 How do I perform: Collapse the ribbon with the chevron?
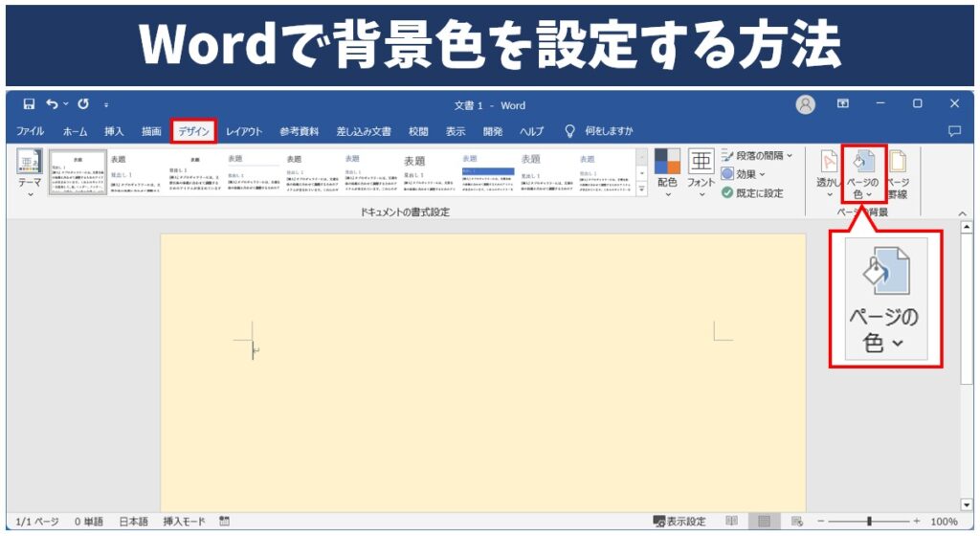[962, 213]
